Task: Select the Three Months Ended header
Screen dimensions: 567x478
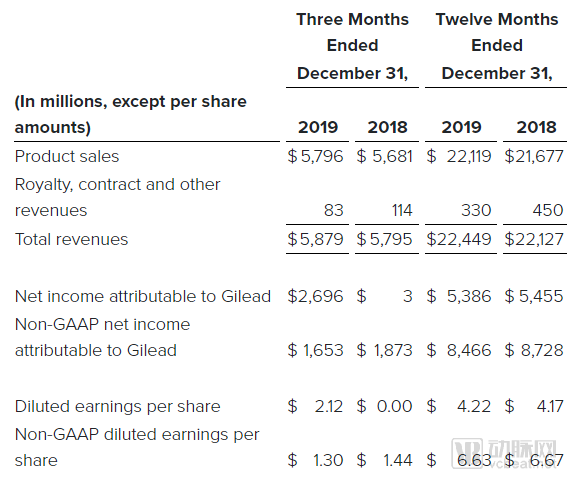Action: click(352, 46)
